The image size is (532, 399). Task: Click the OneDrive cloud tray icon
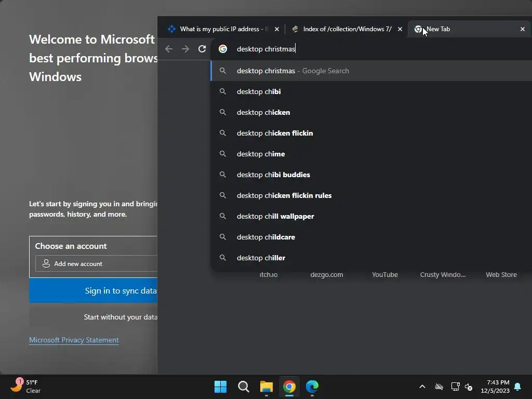[439, 387]
